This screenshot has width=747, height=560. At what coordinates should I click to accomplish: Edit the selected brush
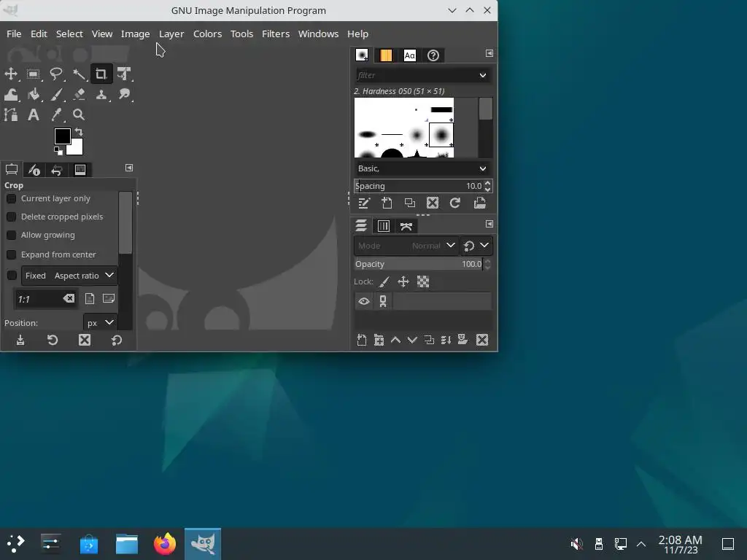[x=363, y=203]
